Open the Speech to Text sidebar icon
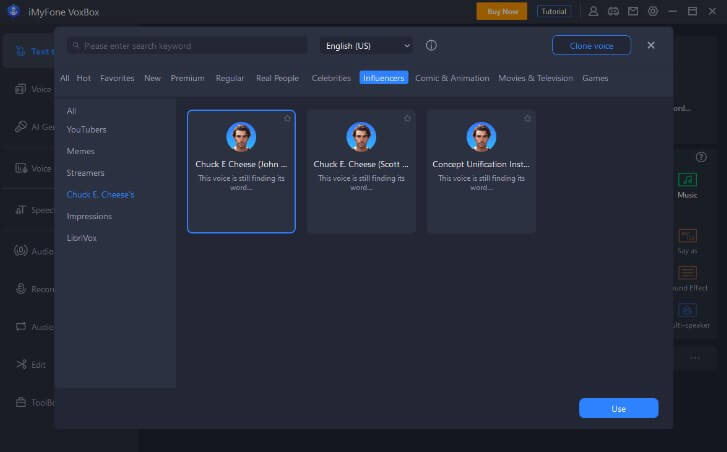727x452 pixels. click(x=20, y=210)
